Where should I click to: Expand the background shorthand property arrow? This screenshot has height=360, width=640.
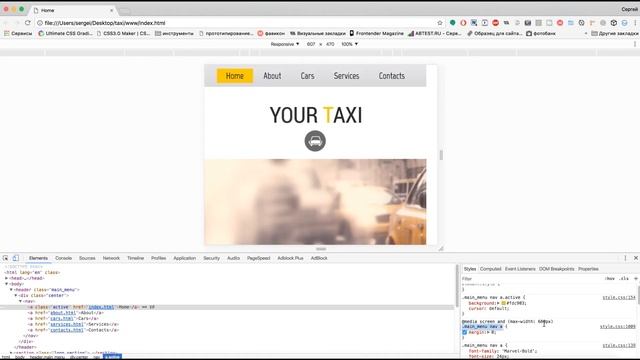click(498, 303)
